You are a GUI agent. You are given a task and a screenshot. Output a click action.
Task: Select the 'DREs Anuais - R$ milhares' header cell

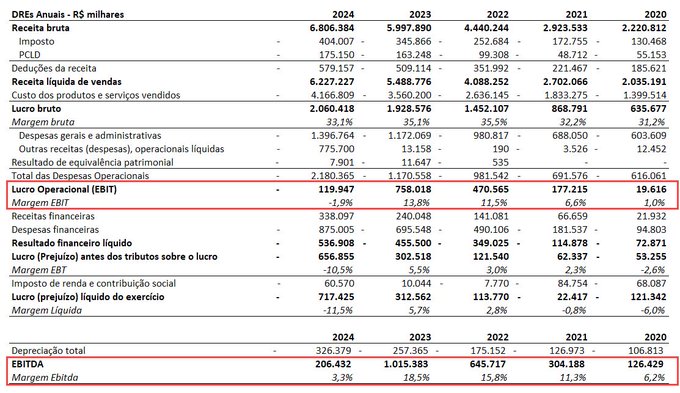point(68,14)
